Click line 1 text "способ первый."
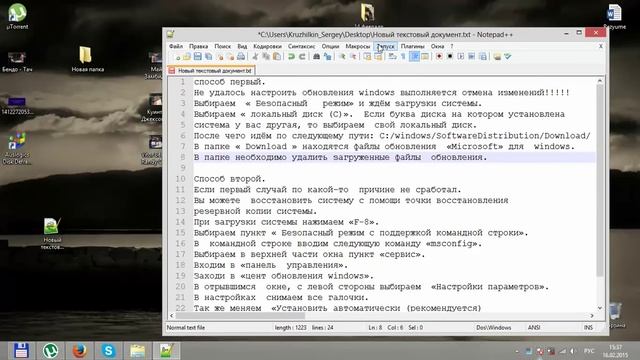640x360 pixels. 229,82
